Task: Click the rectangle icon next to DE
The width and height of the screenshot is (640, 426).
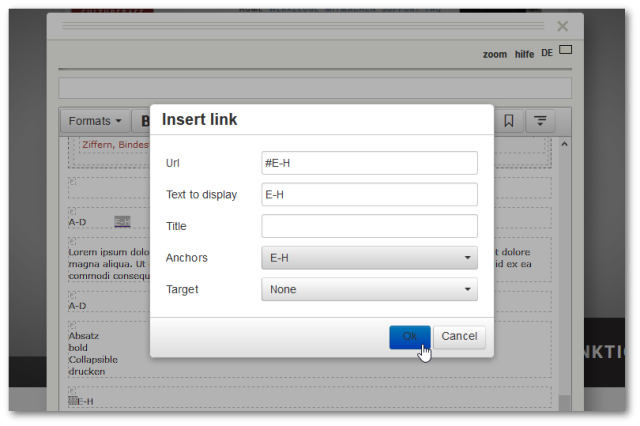Action: click(565, 50)
